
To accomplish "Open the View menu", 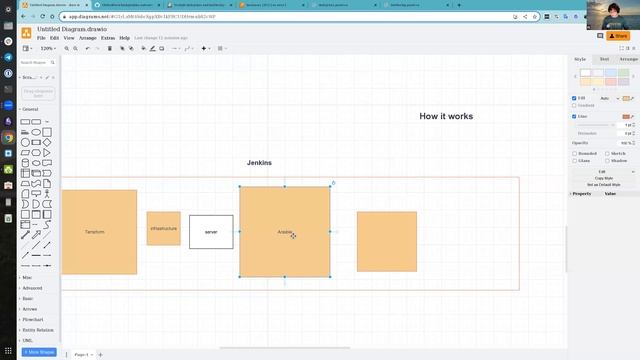I will pos(69,38).
